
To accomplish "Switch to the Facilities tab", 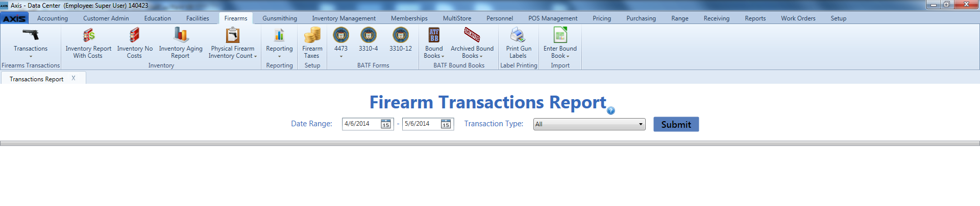I will point(198,18).
